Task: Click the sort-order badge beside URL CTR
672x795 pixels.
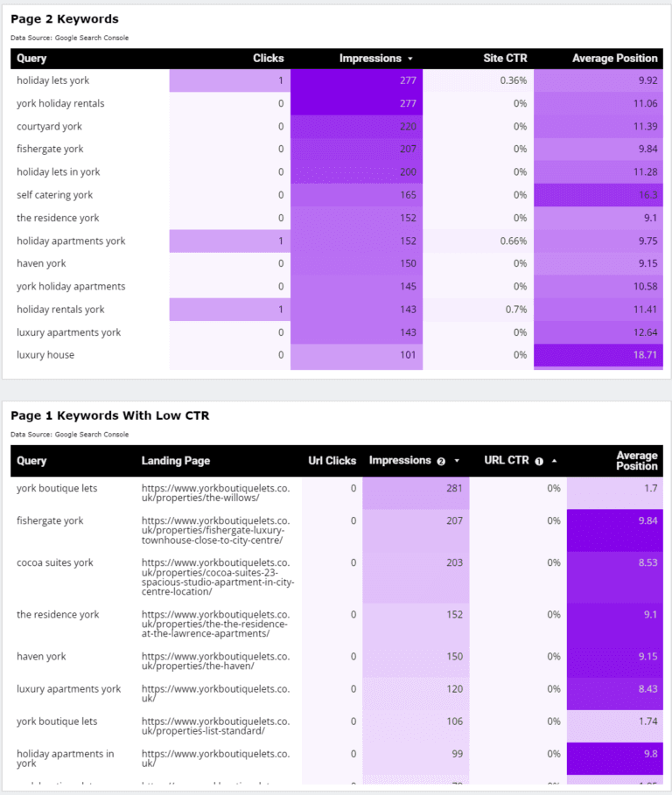Action: tap(539, 461)
